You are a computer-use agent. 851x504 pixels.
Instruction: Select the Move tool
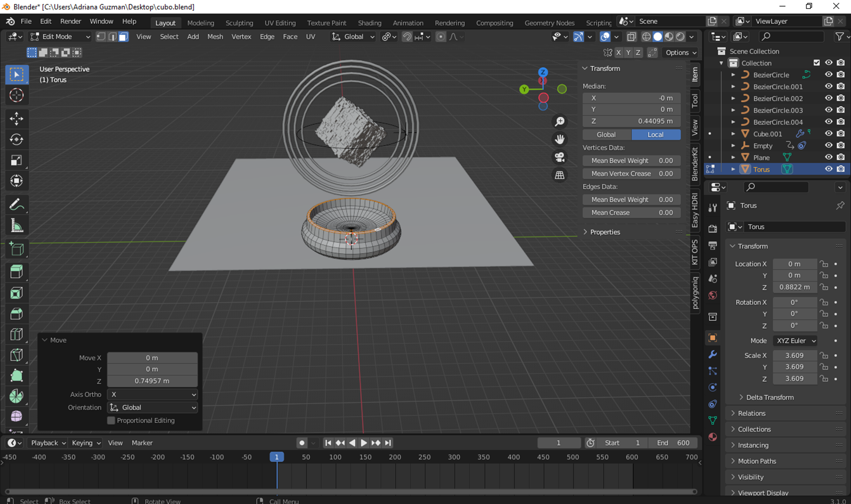[17, 119]
